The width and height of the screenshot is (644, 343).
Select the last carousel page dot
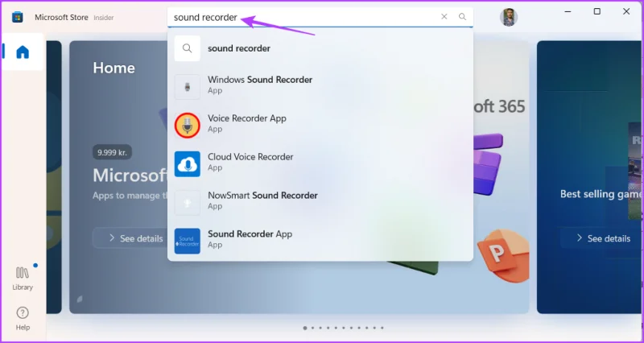click(382, 328)
